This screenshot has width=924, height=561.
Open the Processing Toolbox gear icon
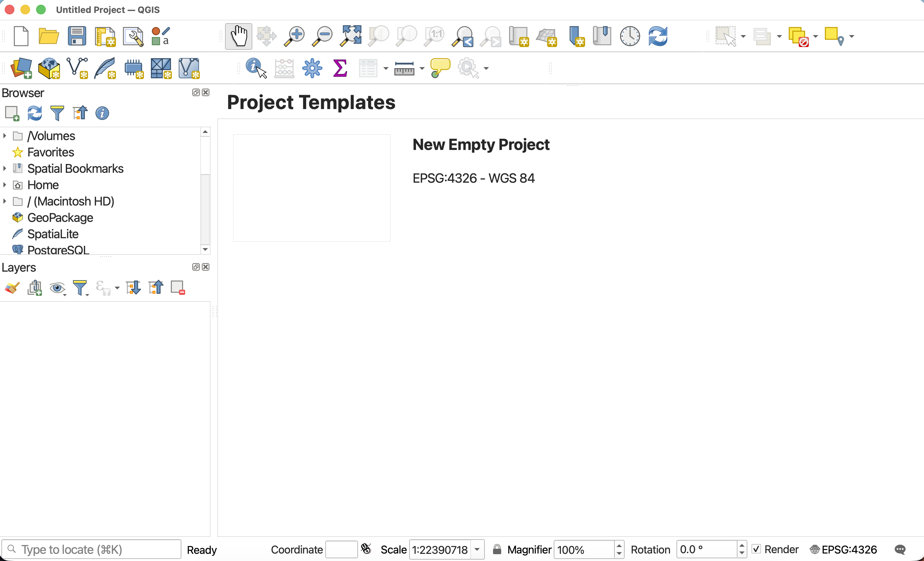pyautogui.click(x=312, y=68)
